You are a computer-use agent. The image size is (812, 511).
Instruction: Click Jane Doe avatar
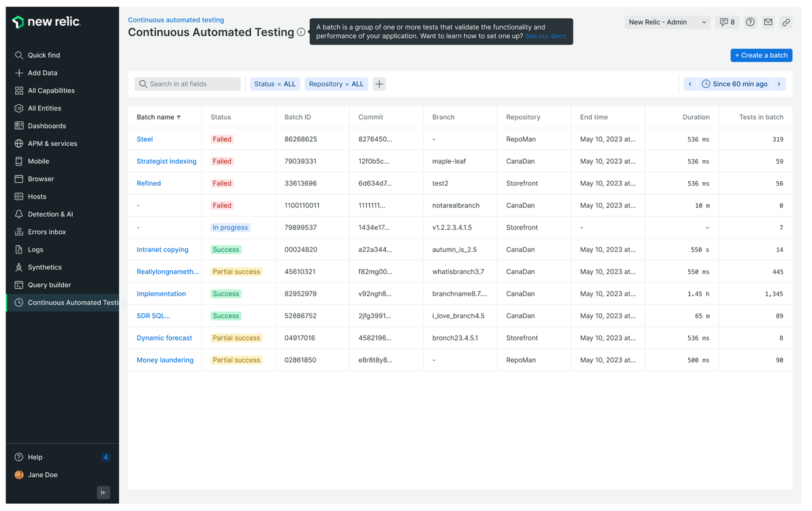point(19,475)
